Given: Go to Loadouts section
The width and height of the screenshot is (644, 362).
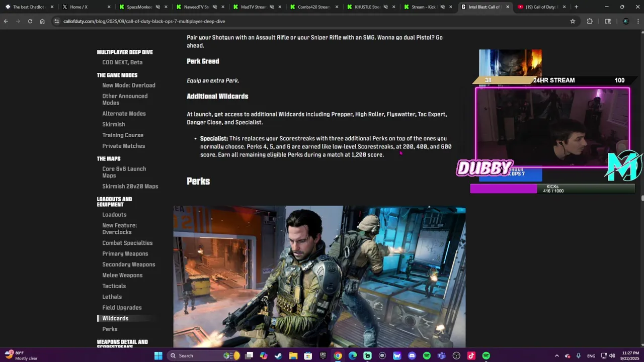Looking at the screenshot, I should tap(114, 215).
